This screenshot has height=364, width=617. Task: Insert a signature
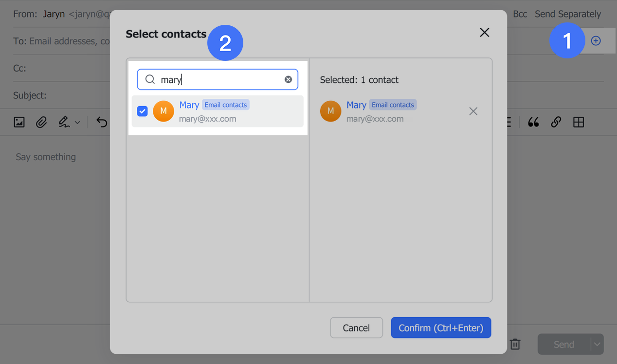click(63, 122)
